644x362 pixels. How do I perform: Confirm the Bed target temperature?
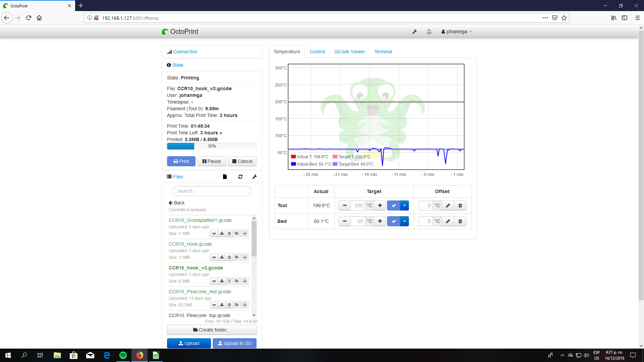(394, 221)
